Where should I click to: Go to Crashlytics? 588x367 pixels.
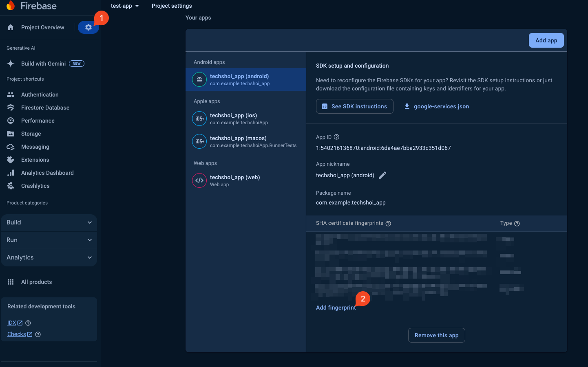pyautogui.click(x=35, y=186)
